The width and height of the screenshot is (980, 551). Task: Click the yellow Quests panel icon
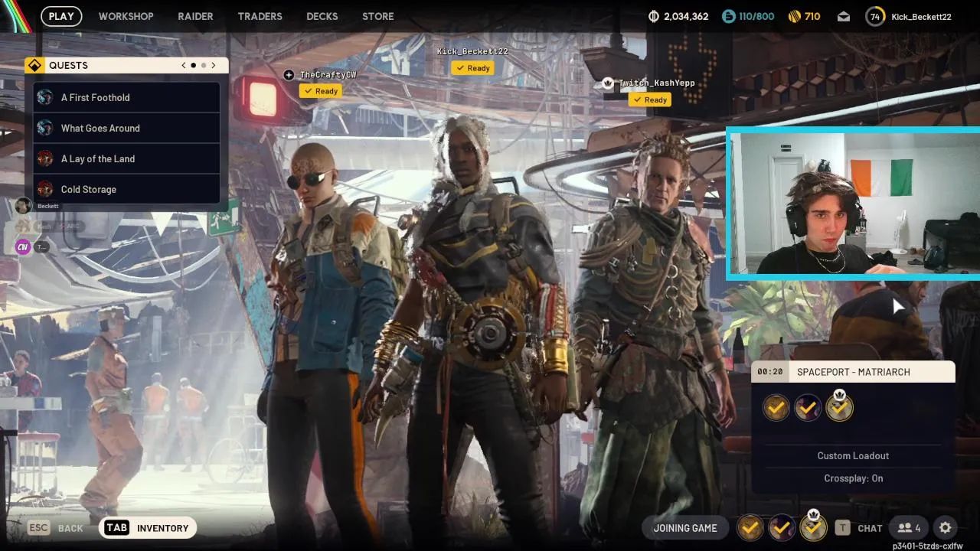[34, 65]
